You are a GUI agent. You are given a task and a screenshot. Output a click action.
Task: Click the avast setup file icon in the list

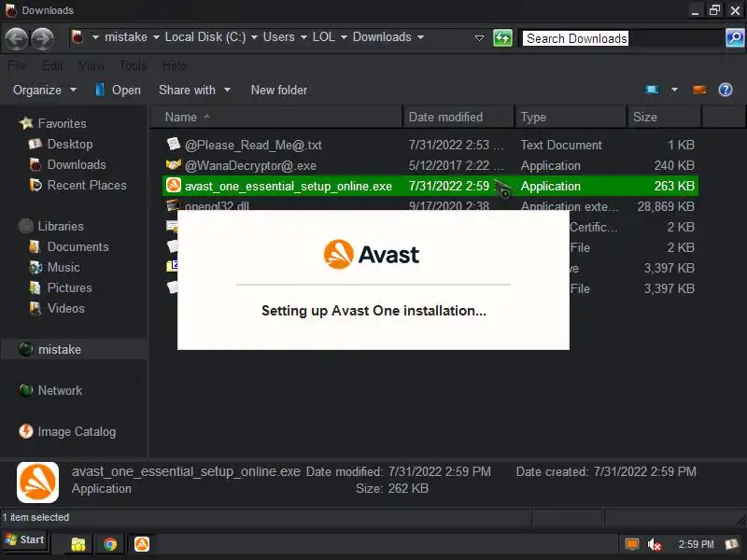click(174, 185)
